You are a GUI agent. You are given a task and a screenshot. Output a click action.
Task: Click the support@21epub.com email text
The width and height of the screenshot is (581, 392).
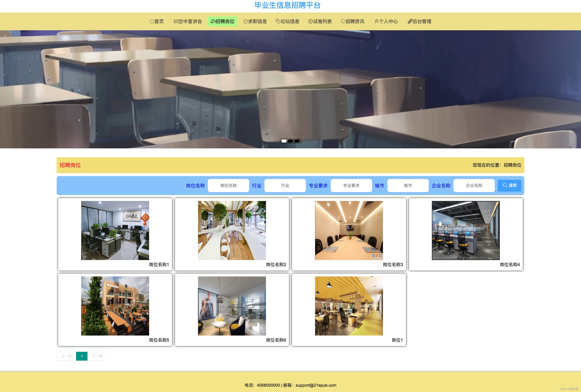[316, 385]
